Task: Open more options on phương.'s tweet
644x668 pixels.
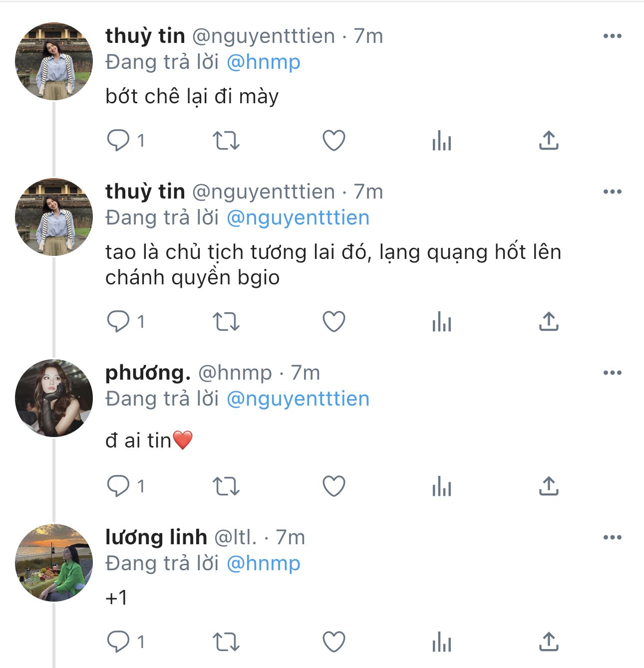Action: click(x=612, y=373)
